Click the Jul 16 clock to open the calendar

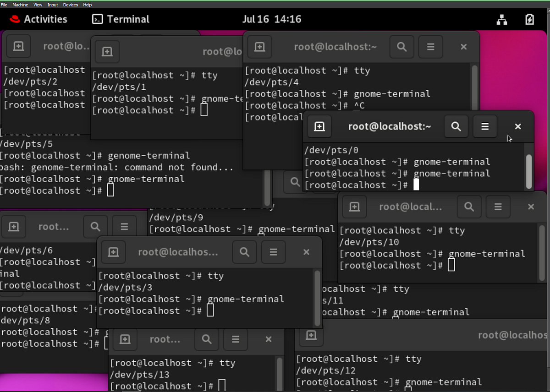point(271,19)
